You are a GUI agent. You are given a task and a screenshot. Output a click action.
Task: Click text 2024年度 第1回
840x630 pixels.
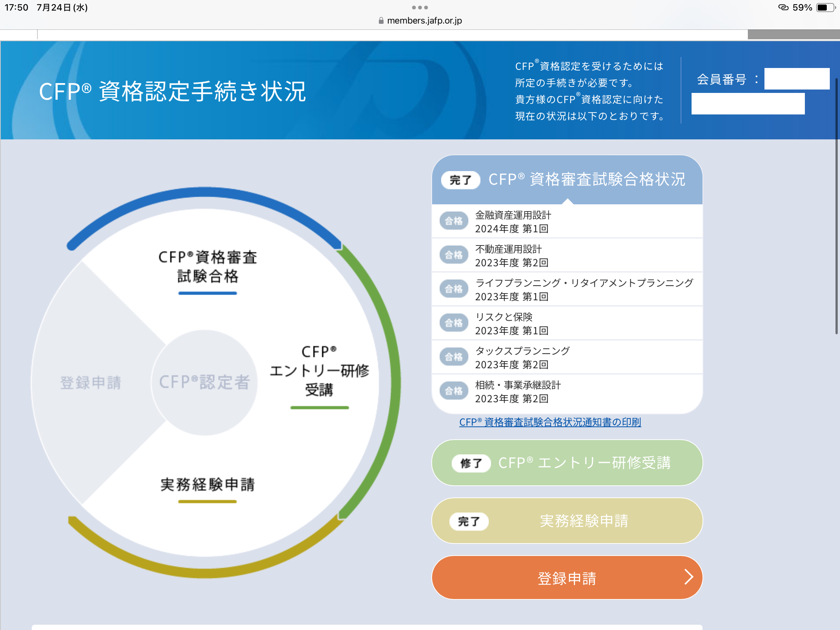511,229
